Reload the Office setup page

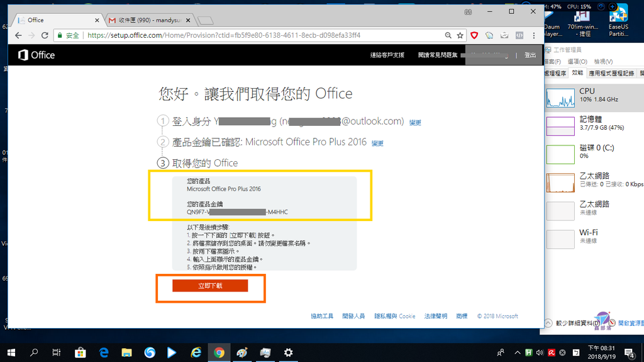(45, 35)
